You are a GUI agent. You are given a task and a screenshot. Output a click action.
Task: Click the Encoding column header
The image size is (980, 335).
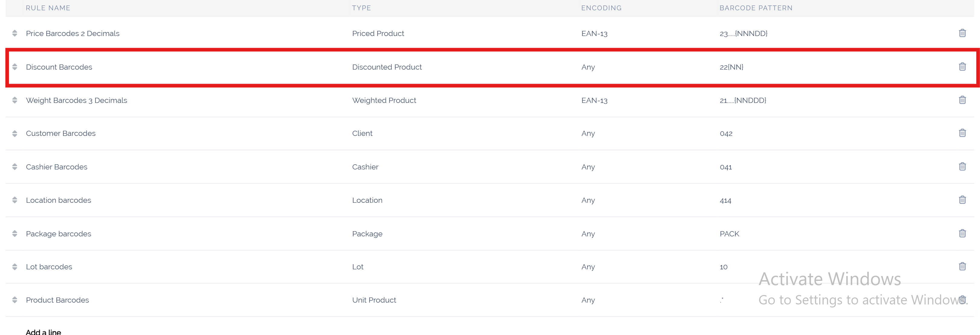click(601, 8)
